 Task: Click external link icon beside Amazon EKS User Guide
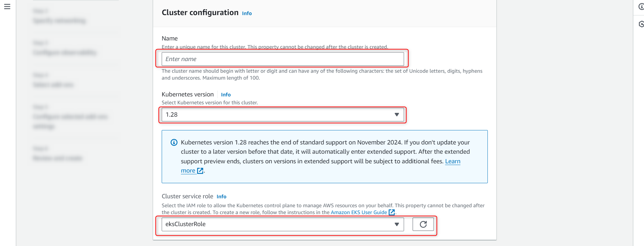click(392, 212)
